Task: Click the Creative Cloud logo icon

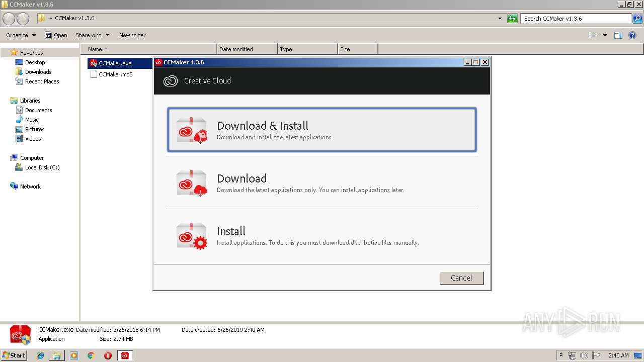Action: (x=171, y=81)
